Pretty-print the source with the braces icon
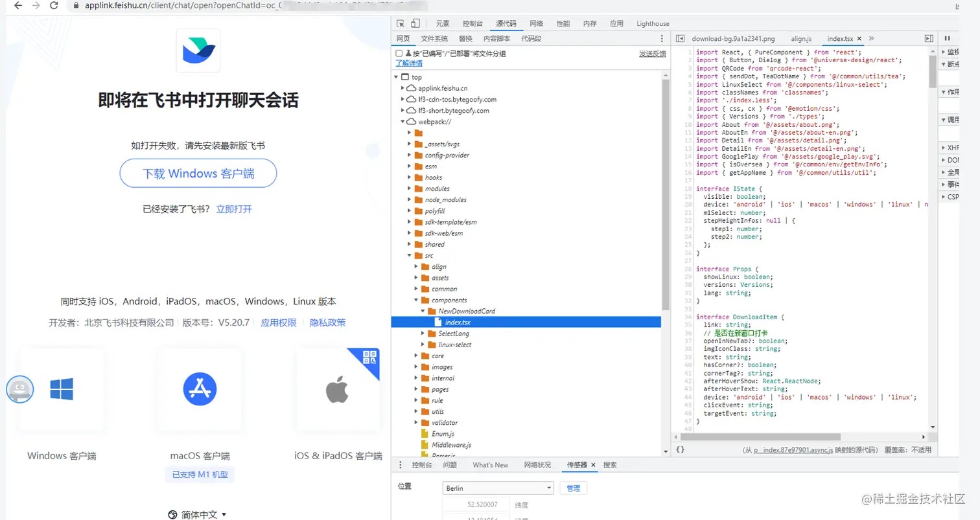Image resolution: width=980 pixels, height=520 pixels. (x=680, y=449)
